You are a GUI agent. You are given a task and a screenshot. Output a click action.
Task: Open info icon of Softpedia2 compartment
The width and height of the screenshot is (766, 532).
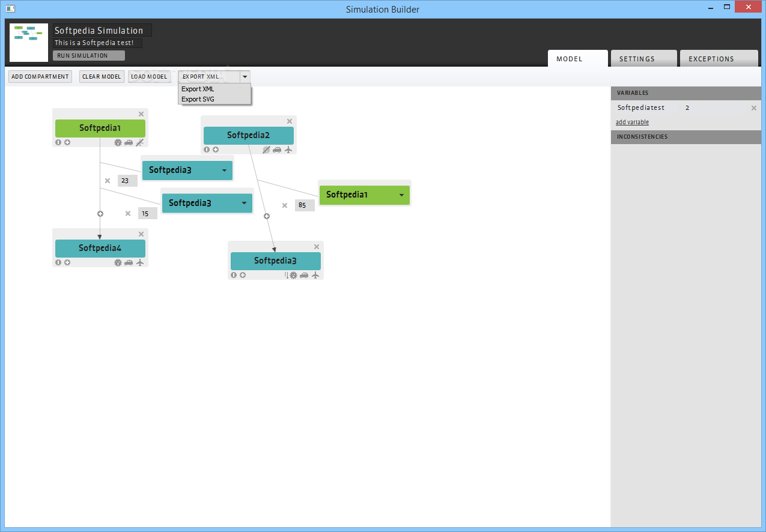207,150
